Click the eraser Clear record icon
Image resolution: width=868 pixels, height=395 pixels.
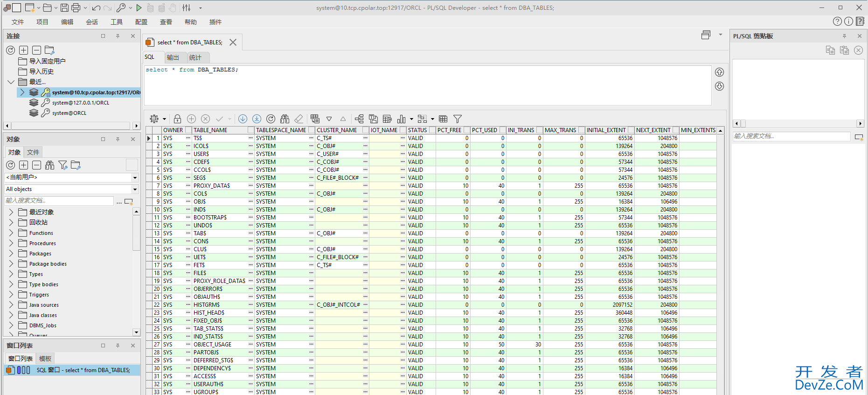coord(299,119)
